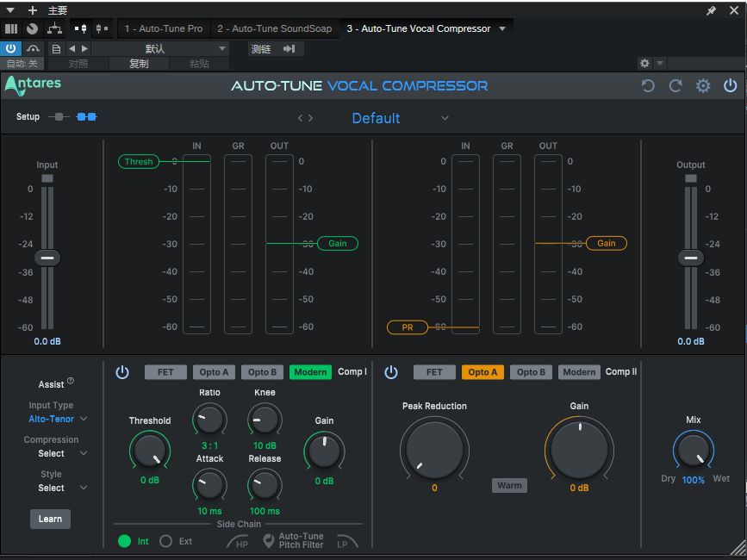Click the sidechain arrow icon next to 测链
Image resolution: width=747 pixels, height=560 pixels.
click(x=289, y=48)
